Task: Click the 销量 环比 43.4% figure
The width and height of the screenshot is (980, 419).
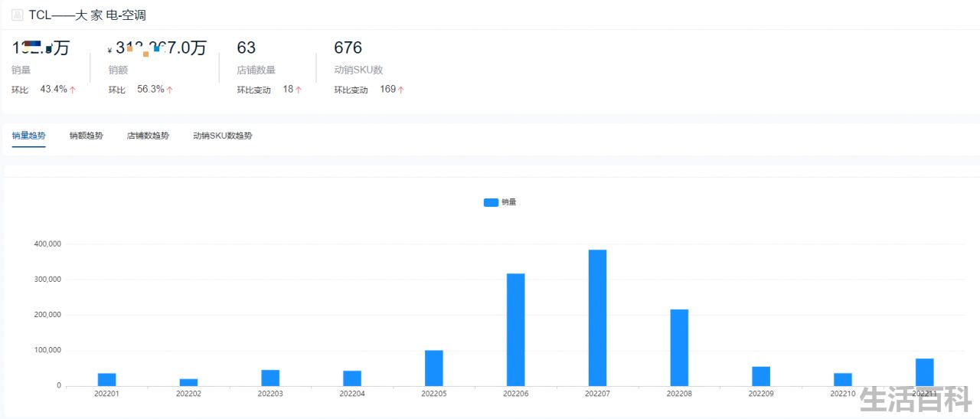Action: click(x=54, y=89)
